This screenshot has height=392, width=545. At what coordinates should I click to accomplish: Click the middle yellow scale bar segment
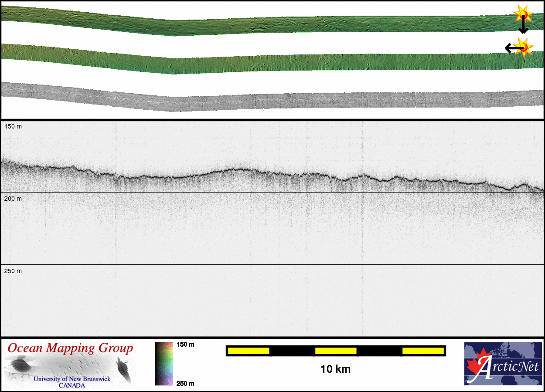click(336, 351)
